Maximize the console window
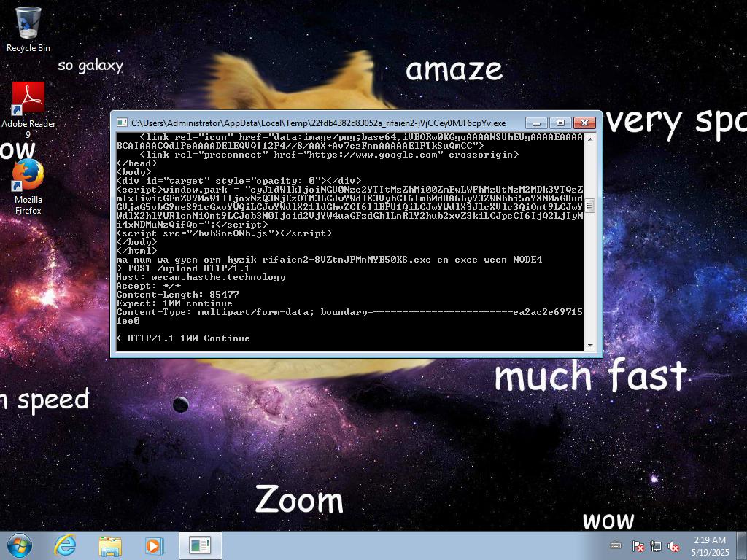 pyautogui.click(x=560, y=122)
